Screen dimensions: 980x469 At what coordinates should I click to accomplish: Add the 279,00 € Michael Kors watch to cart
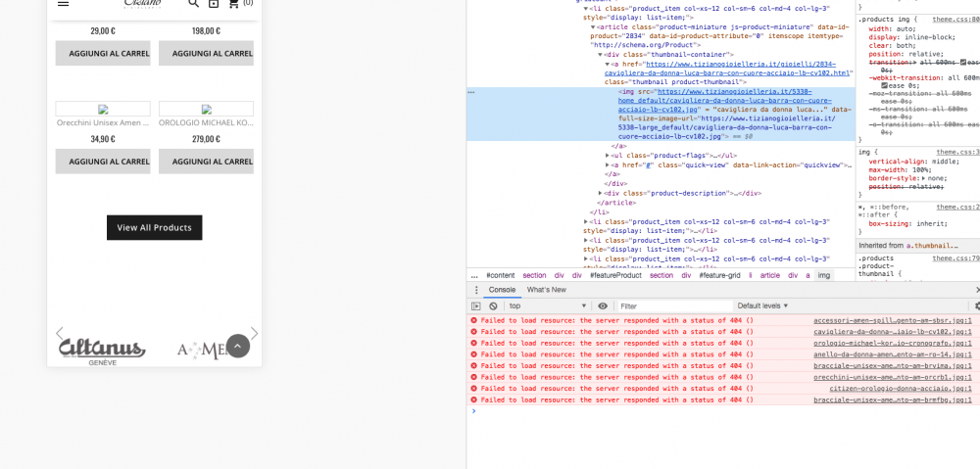coord(206,162)
